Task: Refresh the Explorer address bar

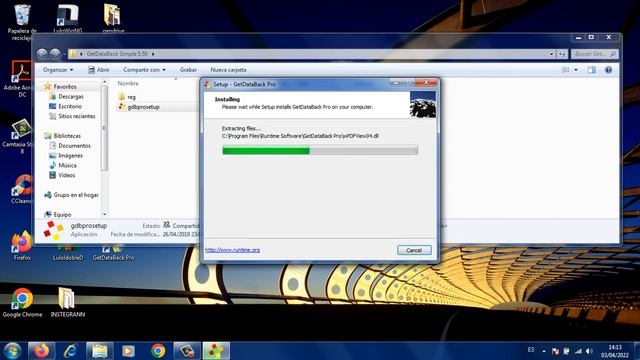Action: pyautogui.click(x=562, y=53)
